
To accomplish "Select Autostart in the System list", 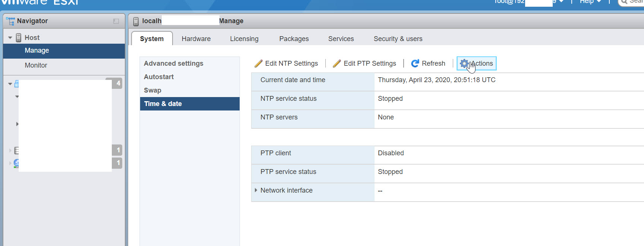I will (159, 77).
